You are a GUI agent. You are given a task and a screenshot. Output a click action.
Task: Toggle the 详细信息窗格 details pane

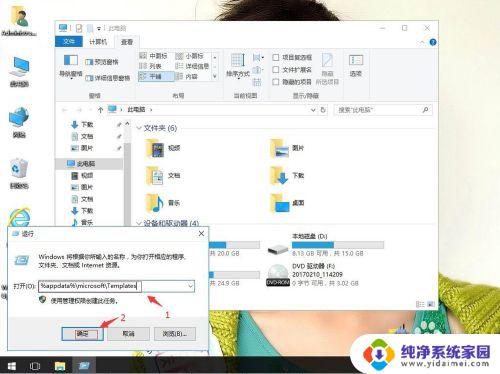(x=108, y=78)
